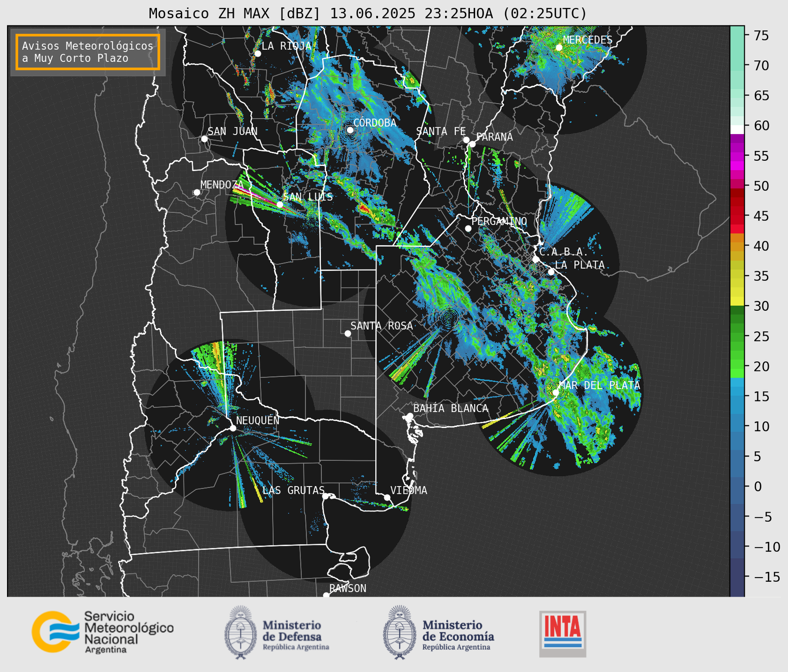Click the Las Grutas marker dot
Image resolution: width=788 pixels, height=672 pixels.
(326, 496)
